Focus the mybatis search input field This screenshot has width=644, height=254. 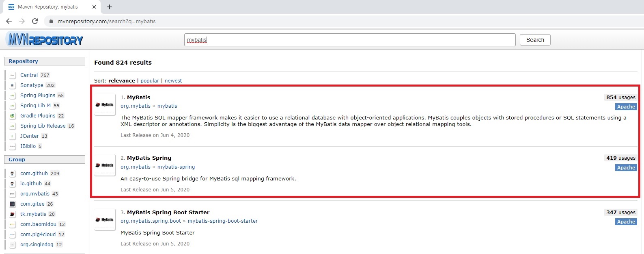[350, 40]
